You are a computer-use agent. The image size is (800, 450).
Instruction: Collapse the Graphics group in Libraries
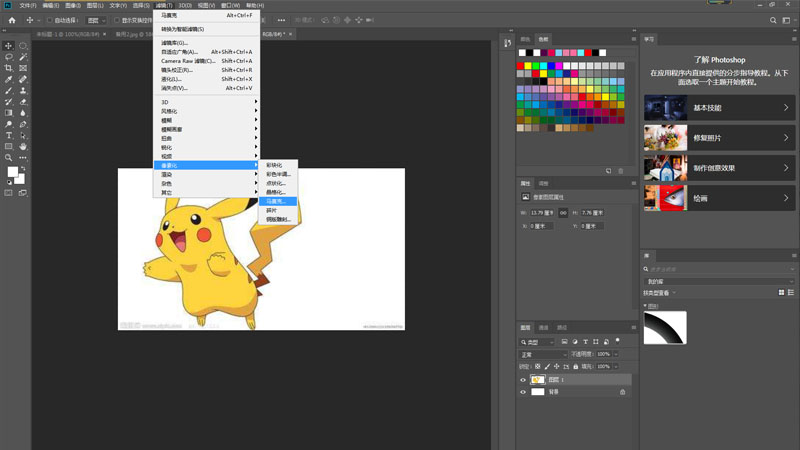(x=645, y=306)
